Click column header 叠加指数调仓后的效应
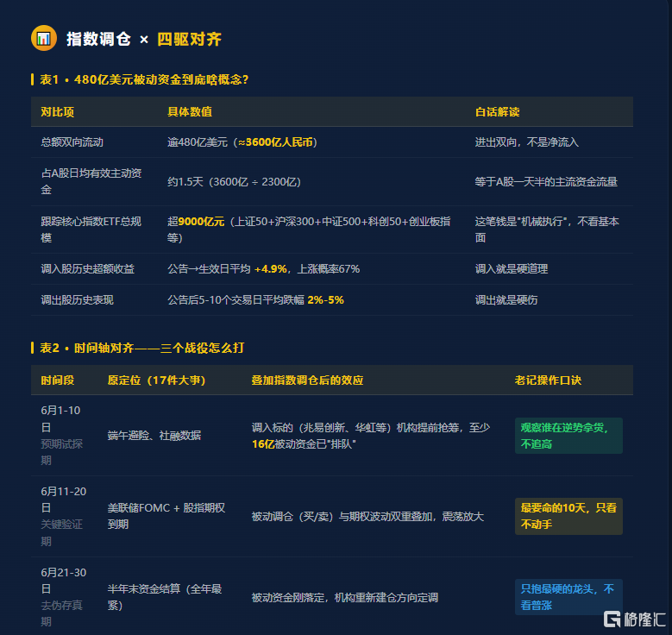This screenshot has height=635, width=672. point(307,380)
